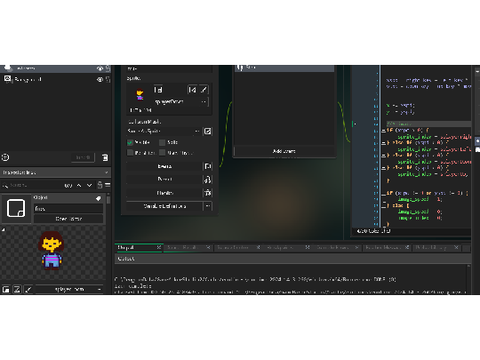Edit the object name field in inspector
Viewport: 480px width, 360px height.
pos(68,209)
